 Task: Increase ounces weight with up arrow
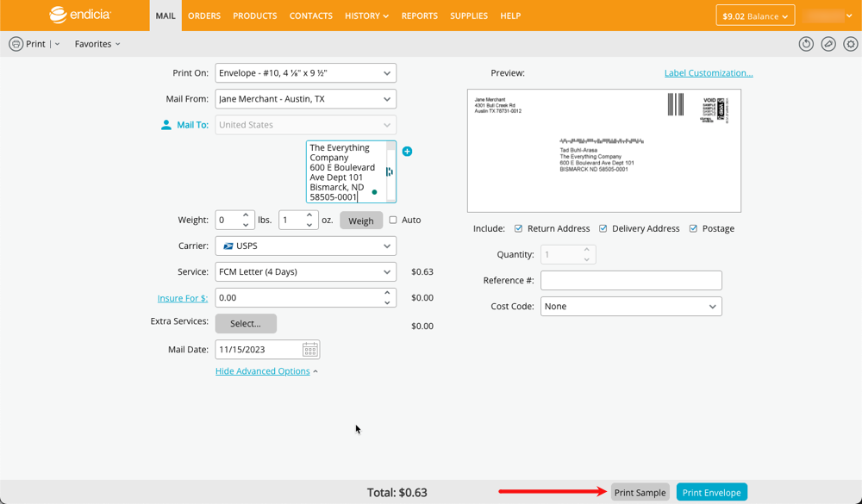(x=309, y=215)
